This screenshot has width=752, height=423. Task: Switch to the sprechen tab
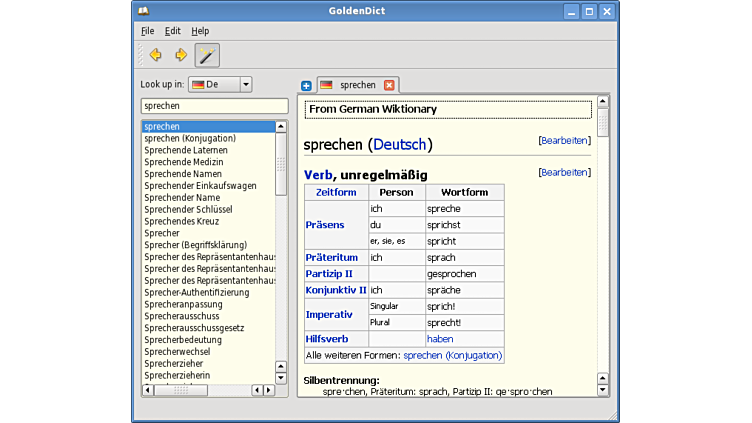click(x=356, y=85)
